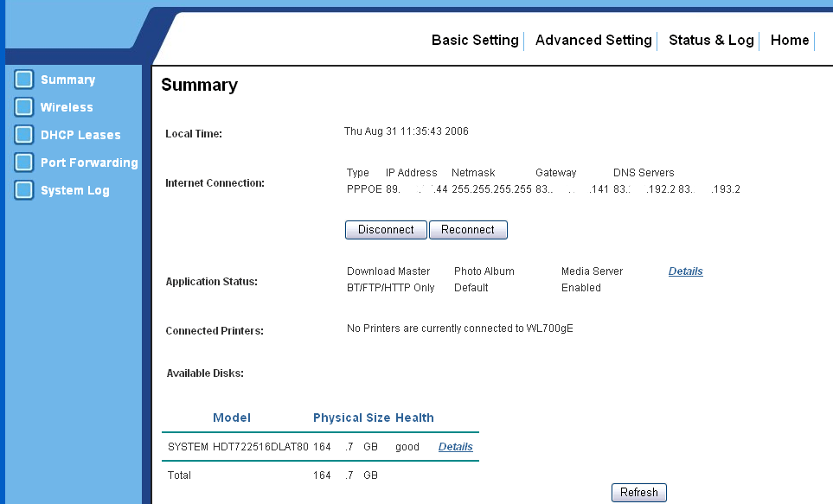The height and width of the screenshot is (504, 833).
Task: View the System Log page
Action: click(x=74, y=190)
